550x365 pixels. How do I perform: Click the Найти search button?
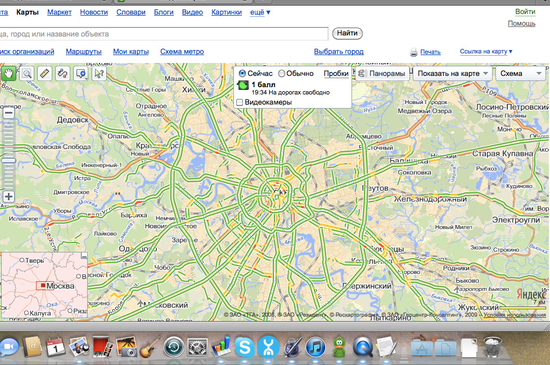point(347,33)
